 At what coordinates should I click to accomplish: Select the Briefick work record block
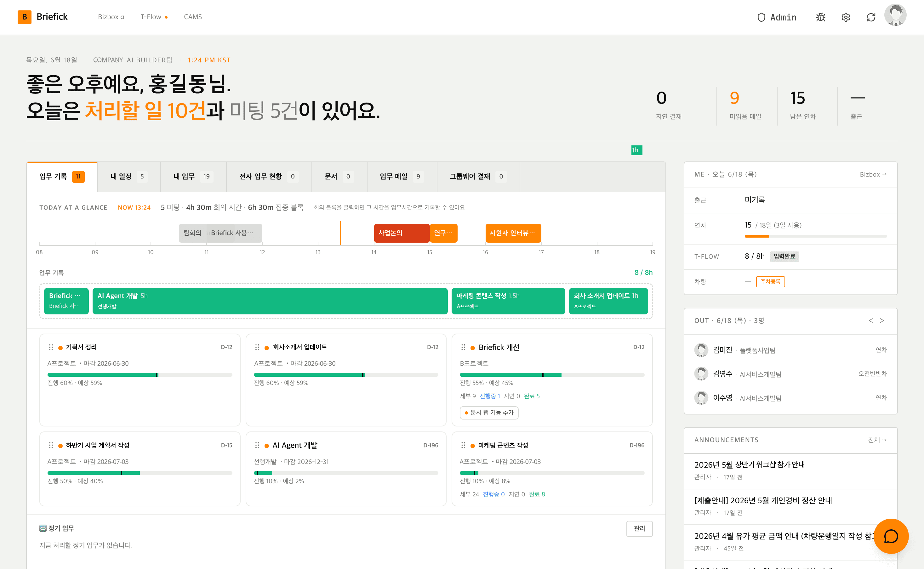click(66, 301)
